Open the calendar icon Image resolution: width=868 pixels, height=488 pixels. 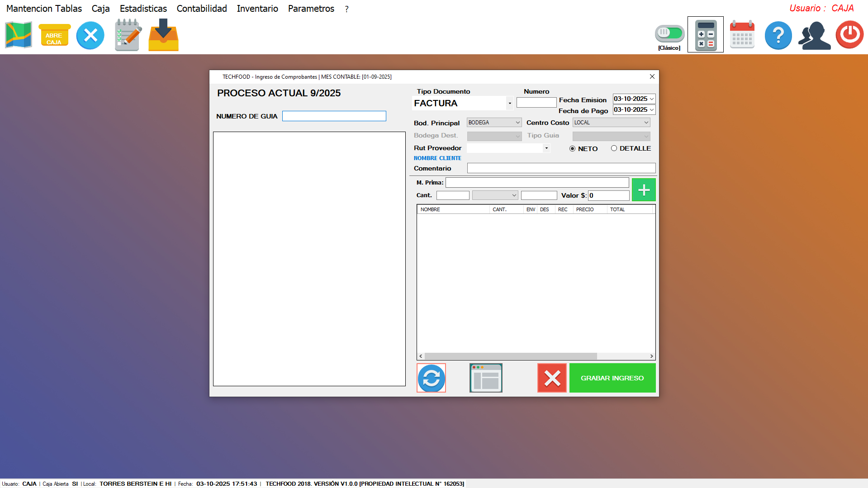point(742,35)
